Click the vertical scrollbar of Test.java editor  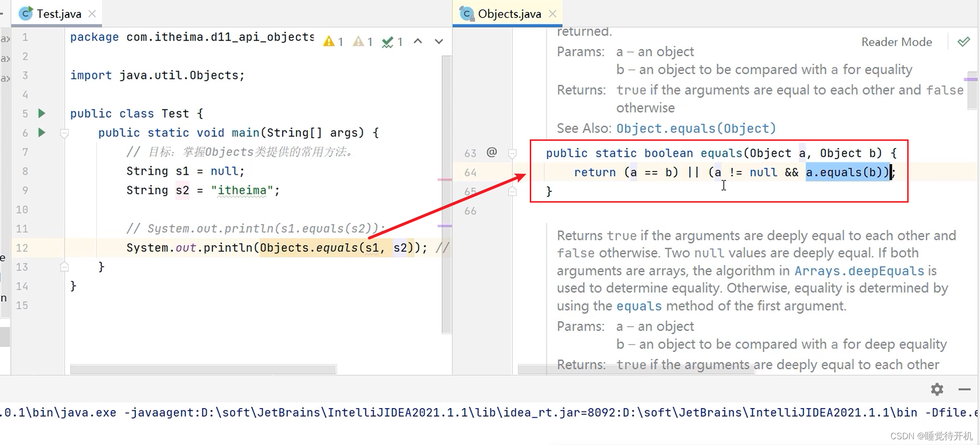point(446,194)
